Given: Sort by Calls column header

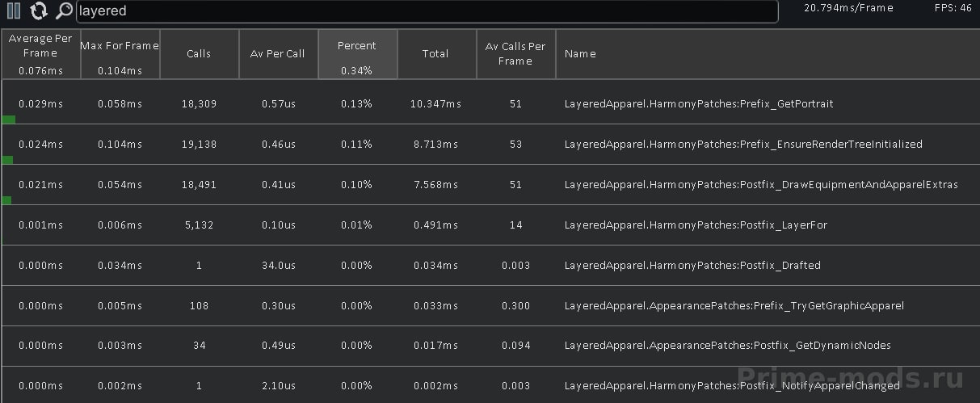Looking at the screenshot, I should 199,54.
